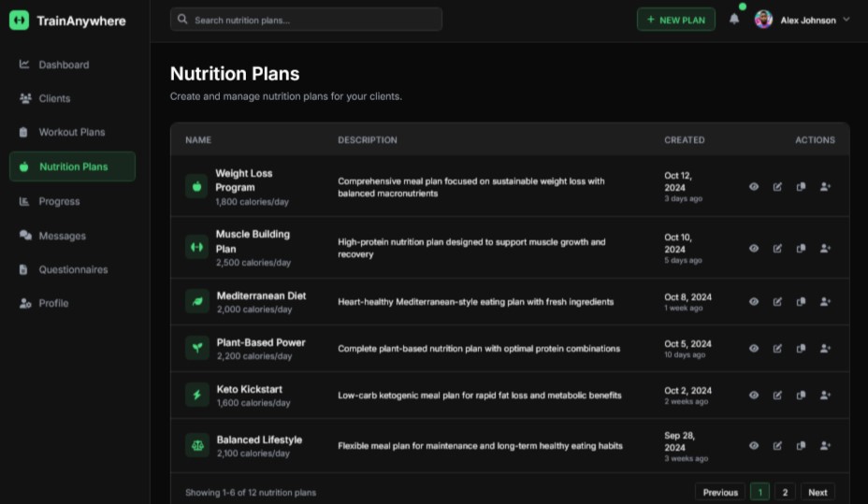Click the TrainAnywhere logo icon

click(20, 21)
